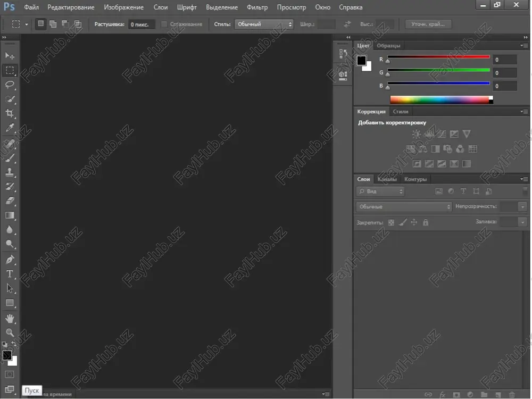The image size is (532, 399).
Task: Choose Add to selection mode
Action: [x=53, y=24]
